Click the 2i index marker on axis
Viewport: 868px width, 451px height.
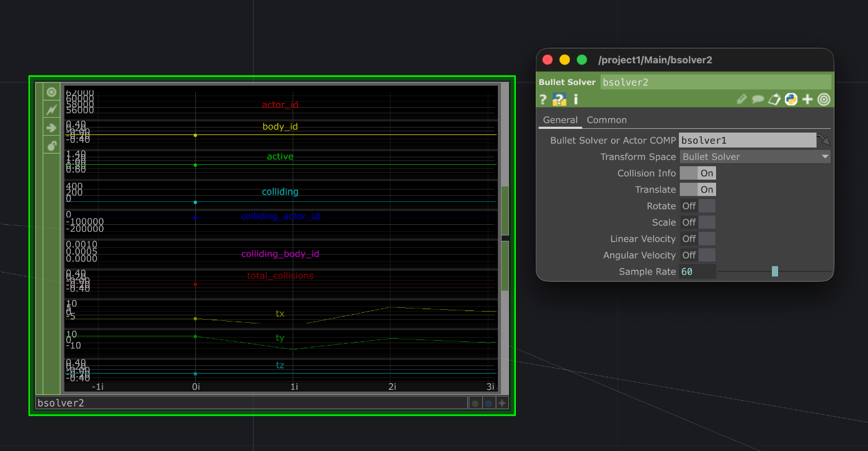pyautogui.click(x=392, y=387)
